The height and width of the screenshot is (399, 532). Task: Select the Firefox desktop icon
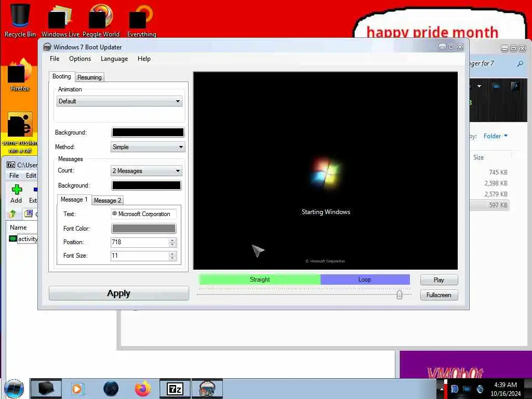point(20,75)
